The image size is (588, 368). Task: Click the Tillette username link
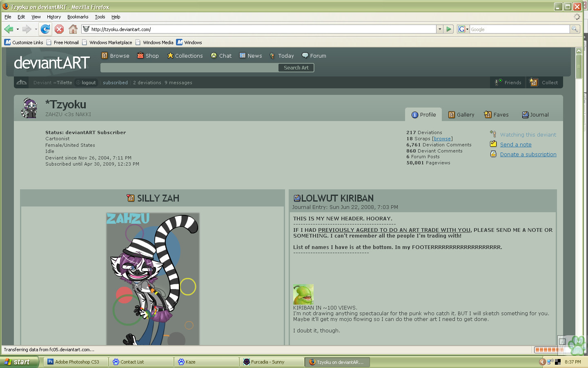[64, 83]
